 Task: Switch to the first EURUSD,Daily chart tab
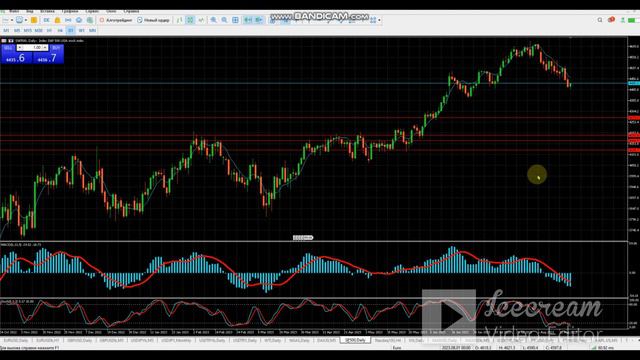pyautogui.click(x=16, y=340)
